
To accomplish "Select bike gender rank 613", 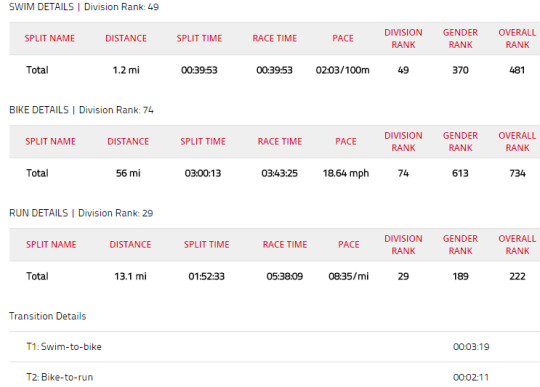I will click(460, 173).
